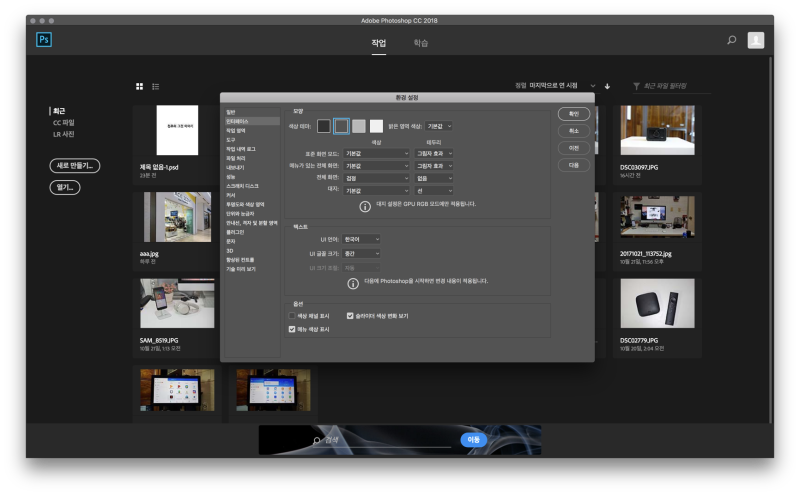Go to previous pane with 이전

pyautogui.click(x=574, y=148)
